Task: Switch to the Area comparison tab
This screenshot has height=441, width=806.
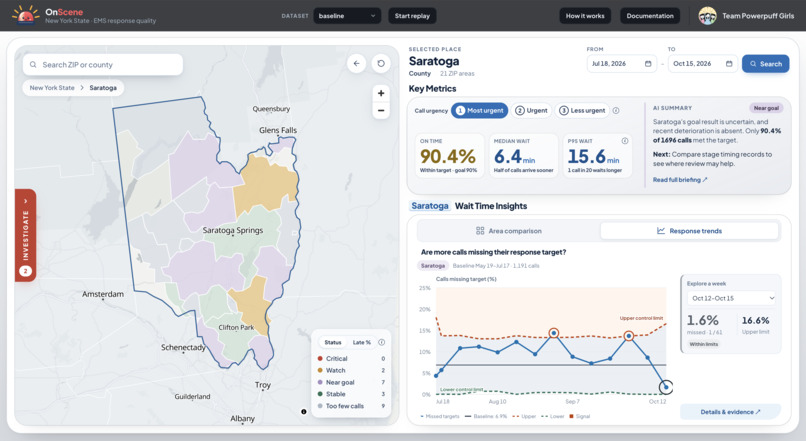Action: tap(509, 231)
